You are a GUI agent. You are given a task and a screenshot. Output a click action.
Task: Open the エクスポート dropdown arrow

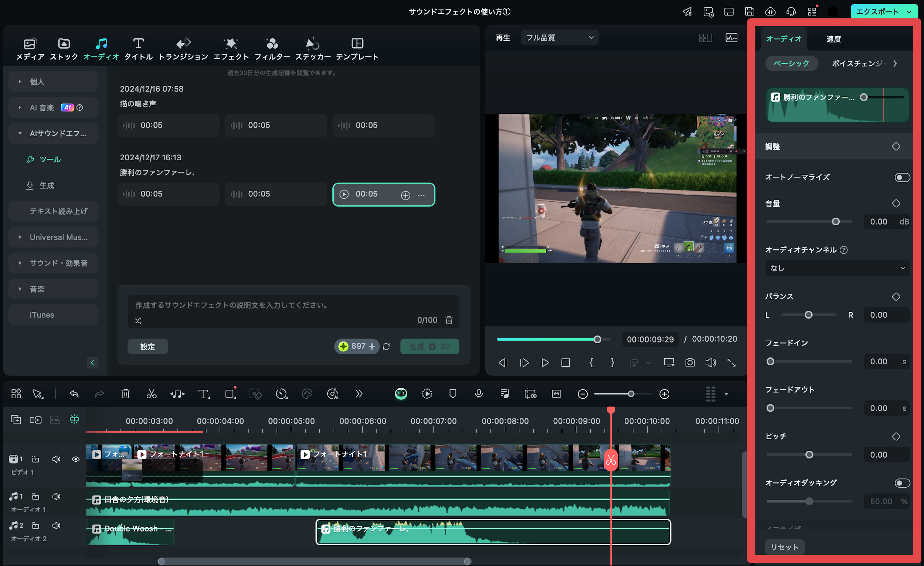909,11
